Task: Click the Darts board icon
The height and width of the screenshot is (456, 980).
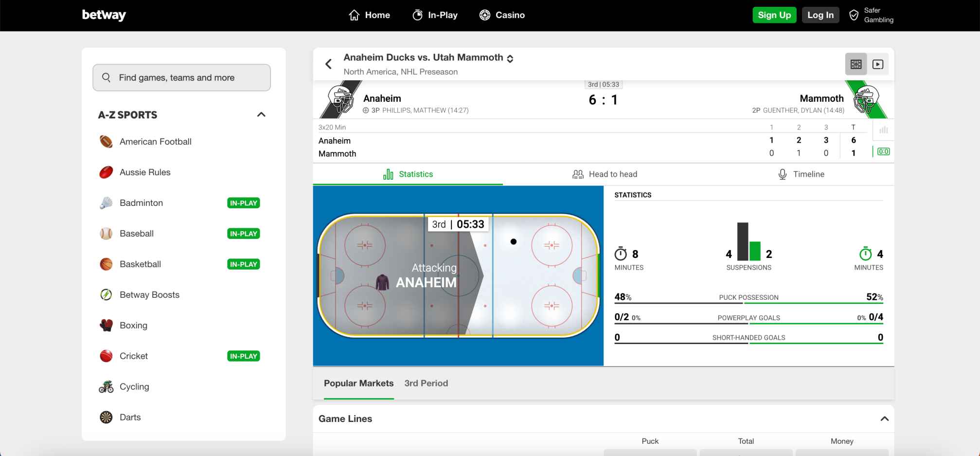Action: pyautogui.click(x=106, y=418)
